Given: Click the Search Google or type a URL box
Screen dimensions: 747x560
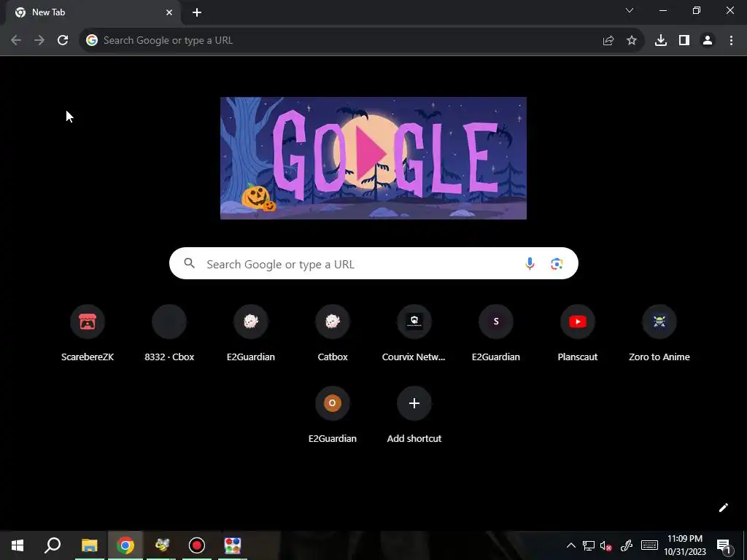Looking at the screenshot, I should (373, 263).
